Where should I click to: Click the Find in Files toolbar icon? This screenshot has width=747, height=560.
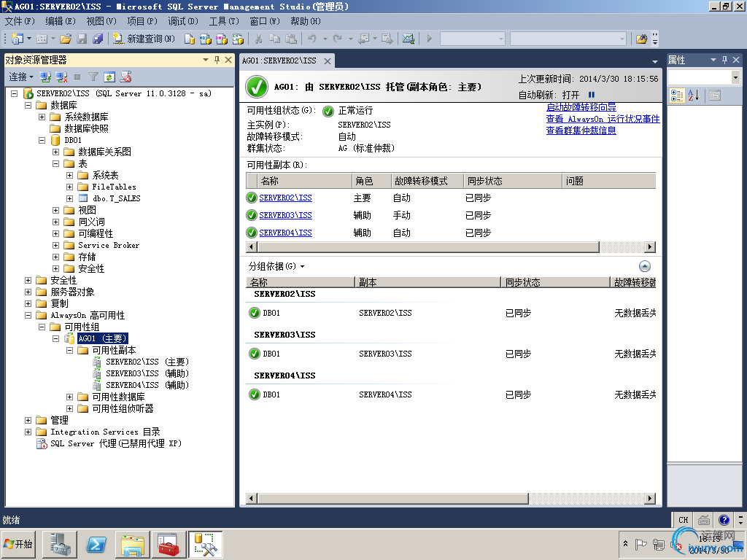tap(641, 39)
